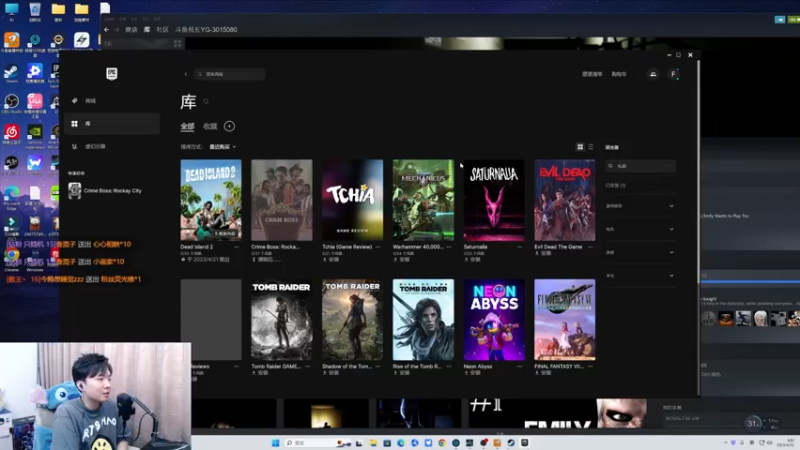This screenshot has width=800, height=450.
Task: Open Tomb Raider GAME edition cover
Action: [281, 319]
